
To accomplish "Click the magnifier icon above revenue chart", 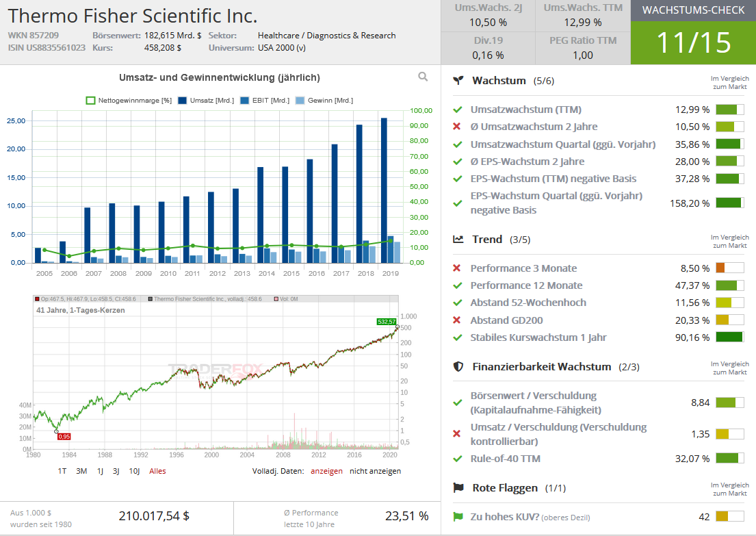I will (x=423, y=77).
